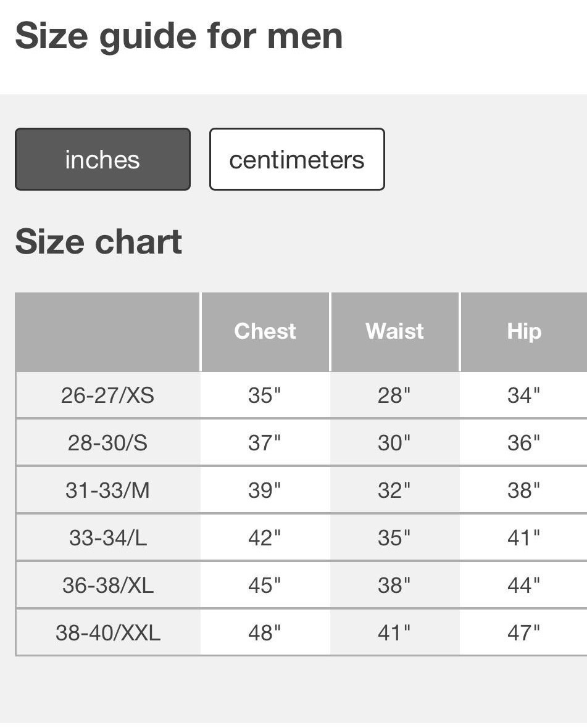The image size is (587, 728).
Task: Click the Size guide for men heading
Action: pyautogui.click(x=180, y=35)
